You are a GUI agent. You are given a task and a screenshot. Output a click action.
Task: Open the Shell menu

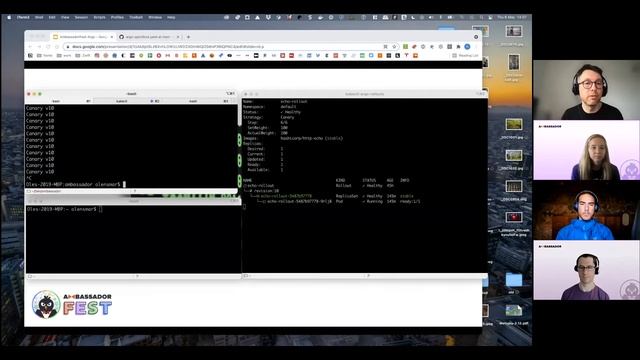click(39, 18)
